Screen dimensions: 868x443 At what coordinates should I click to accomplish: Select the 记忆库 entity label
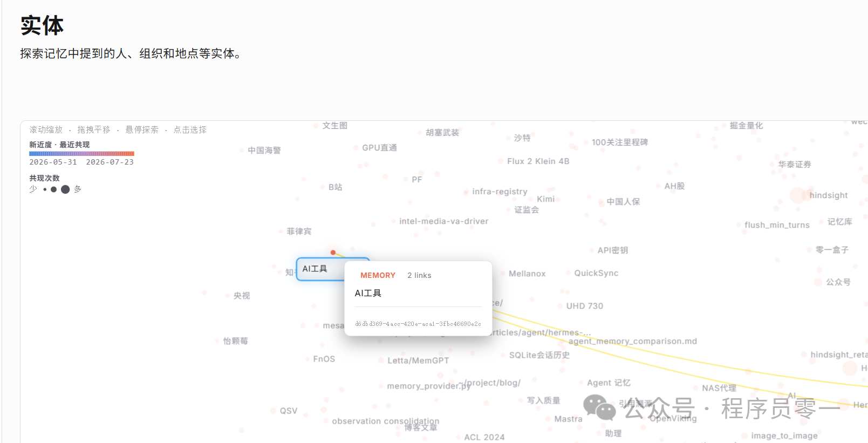839,222
